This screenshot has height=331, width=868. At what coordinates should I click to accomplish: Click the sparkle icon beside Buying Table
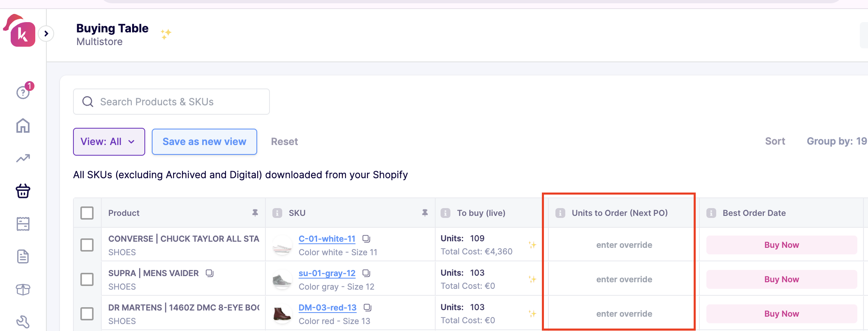[x=166, y=34]
